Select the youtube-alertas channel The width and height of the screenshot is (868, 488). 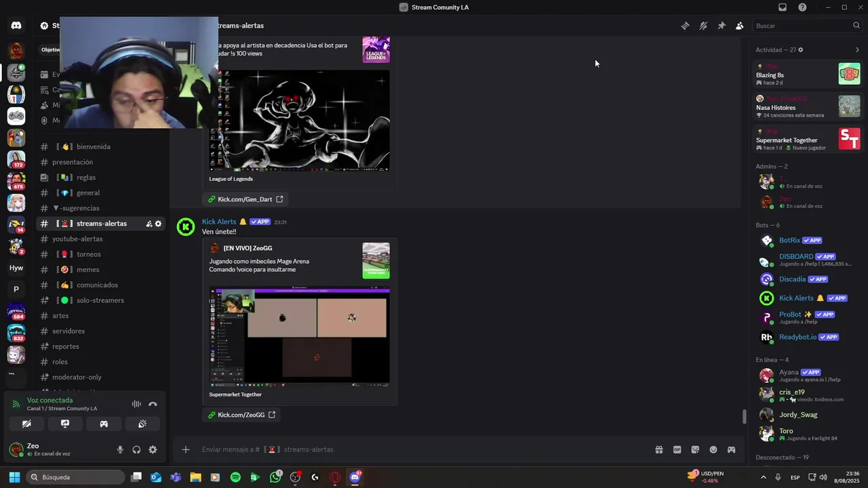pos(100,239)
